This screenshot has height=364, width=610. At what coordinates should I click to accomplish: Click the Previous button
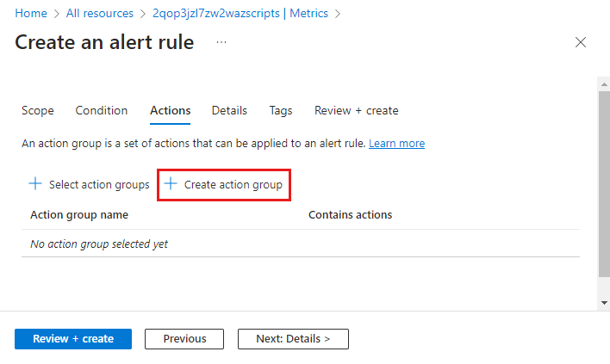pos(184,339)
